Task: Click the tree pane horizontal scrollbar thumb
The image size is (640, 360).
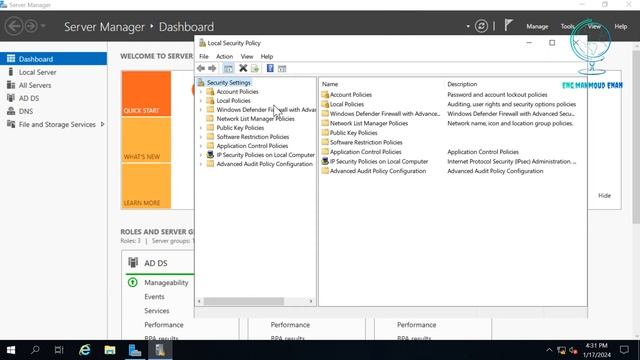Action: tap(244, 301)
